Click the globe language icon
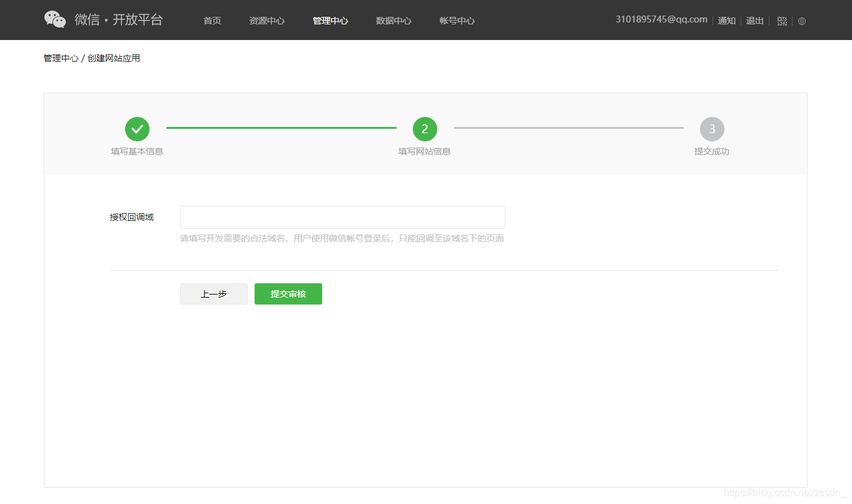Screen dimensions: 852x504 (x=802, y=21)
